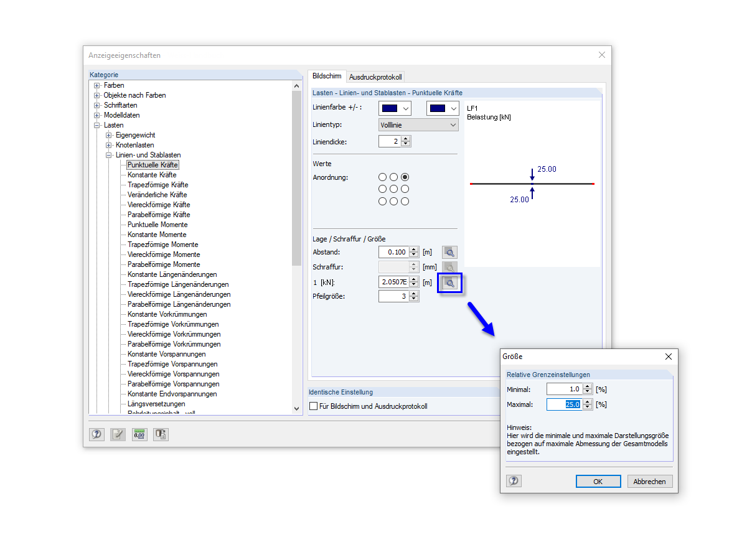Open the decimal places 0.00 icon
Image resolution: width=747 pixels, height=560 pixels.
(139, 434)
